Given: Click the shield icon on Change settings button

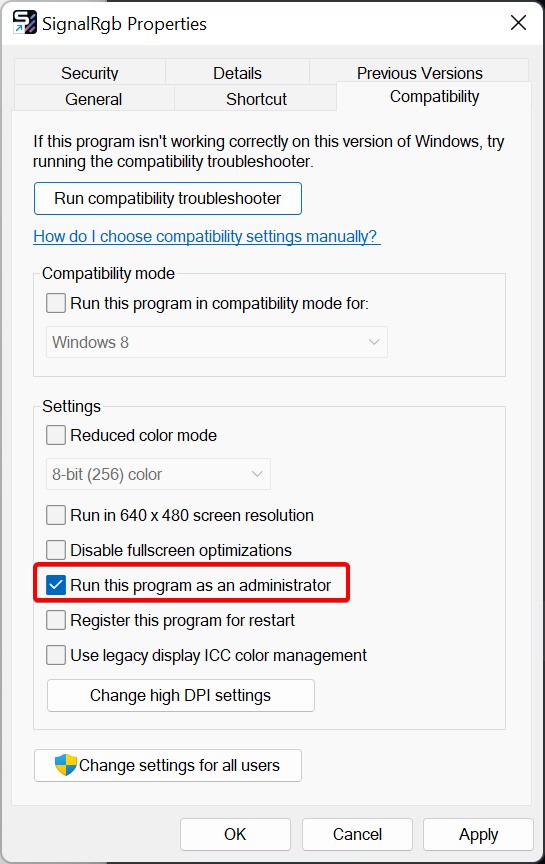Looking at the screenshot, I should [66, 765].
